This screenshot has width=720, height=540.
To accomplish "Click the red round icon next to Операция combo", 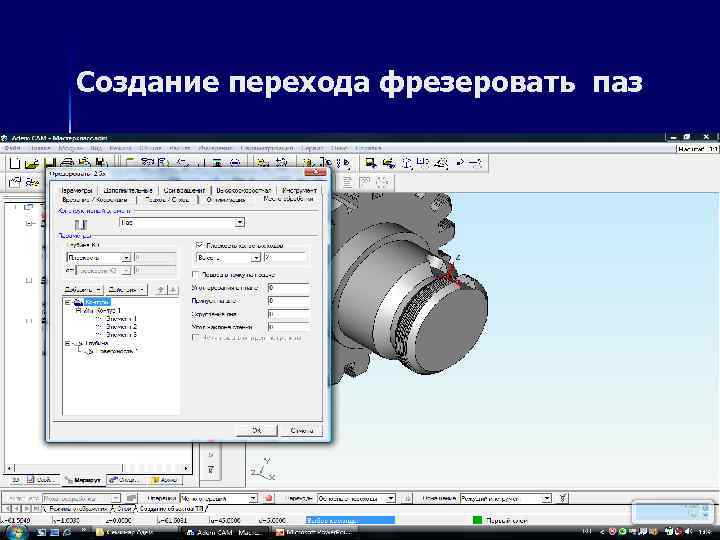I will coord(269,498).
